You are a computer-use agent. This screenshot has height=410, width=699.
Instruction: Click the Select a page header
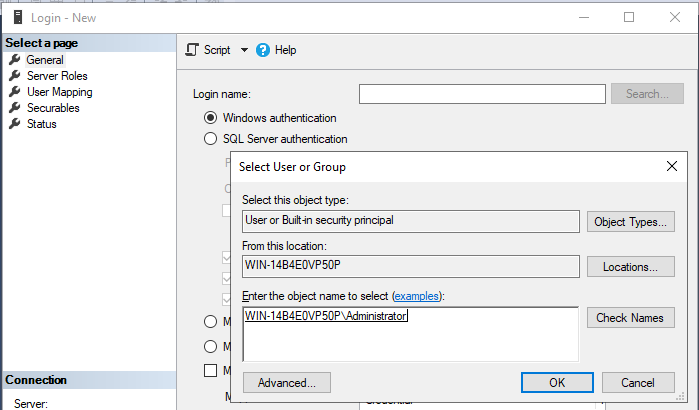pos(89,43)
